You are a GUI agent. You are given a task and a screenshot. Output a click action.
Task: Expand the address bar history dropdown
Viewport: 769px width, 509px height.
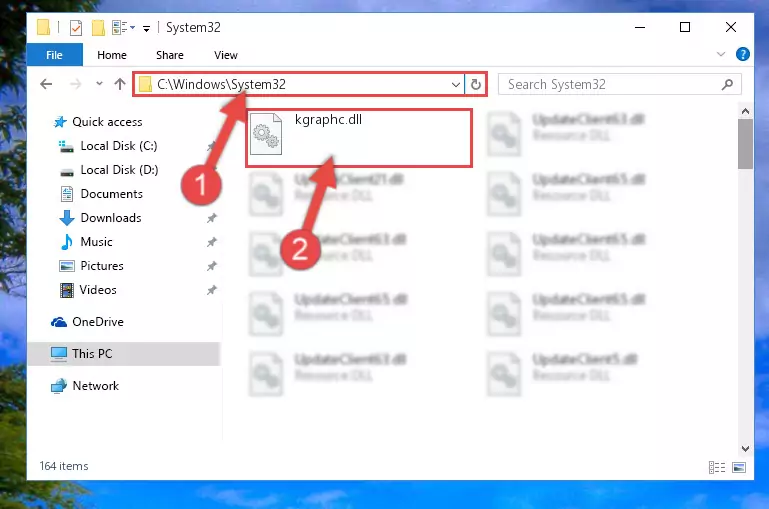click(456, 84)
